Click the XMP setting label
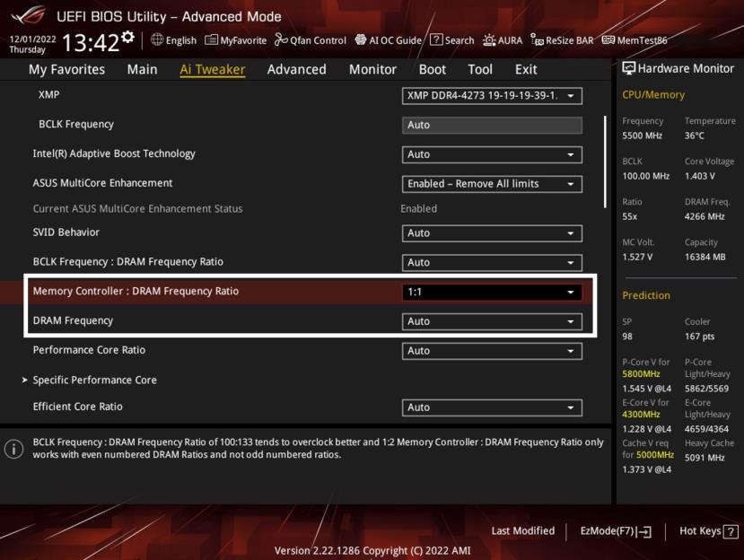 pyautogui.click(x=48, y=94)
